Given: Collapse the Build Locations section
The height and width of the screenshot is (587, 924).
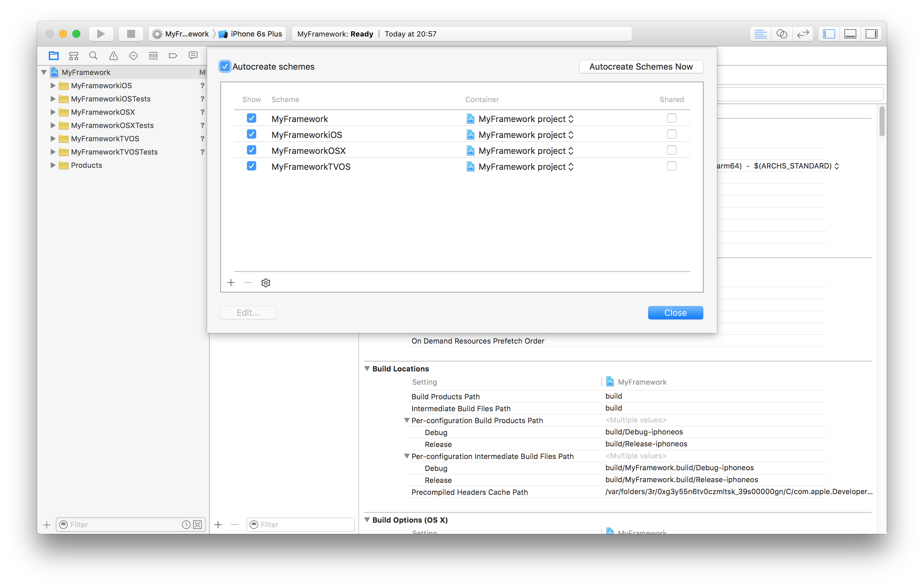Looking at the screenshot, I should pyautogui.click(x=367, y=368).
